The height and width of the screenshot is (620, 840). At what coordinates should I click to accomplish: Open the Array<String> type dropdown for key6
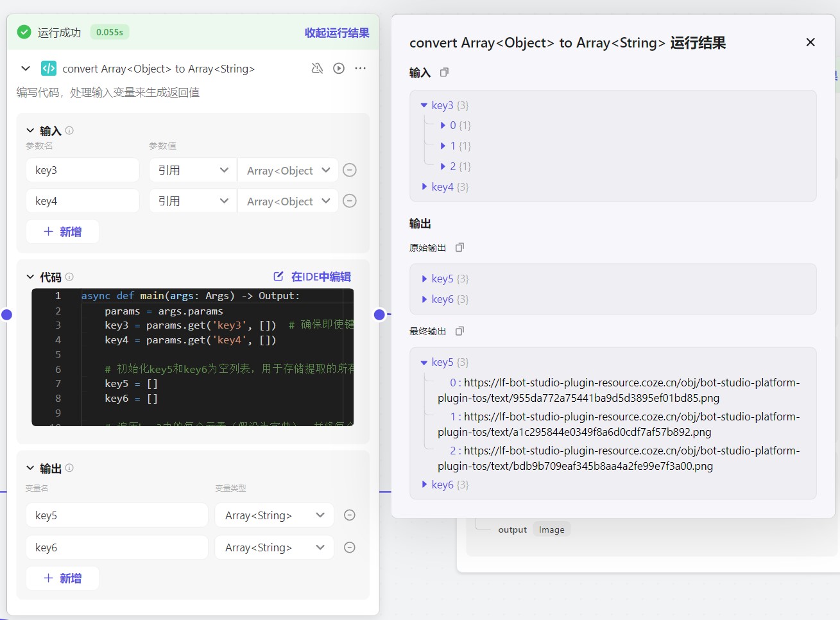coord(275,547)
